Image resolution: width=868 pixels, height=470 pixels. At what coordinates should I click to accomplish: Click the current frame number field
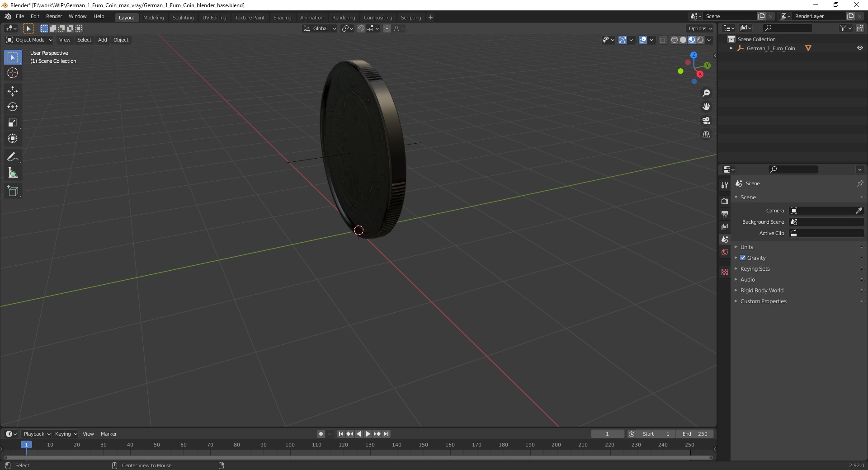tap(607, 434)
